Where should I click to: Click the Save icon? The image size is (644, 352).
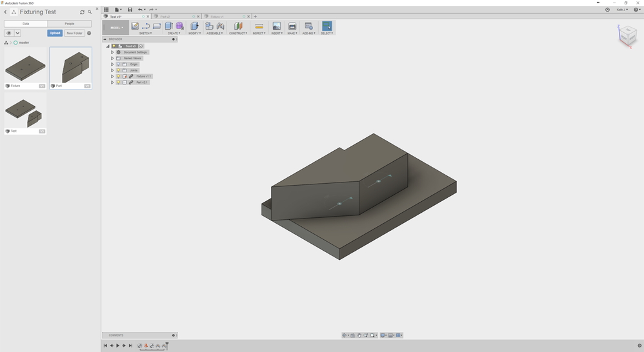point(130,10)
